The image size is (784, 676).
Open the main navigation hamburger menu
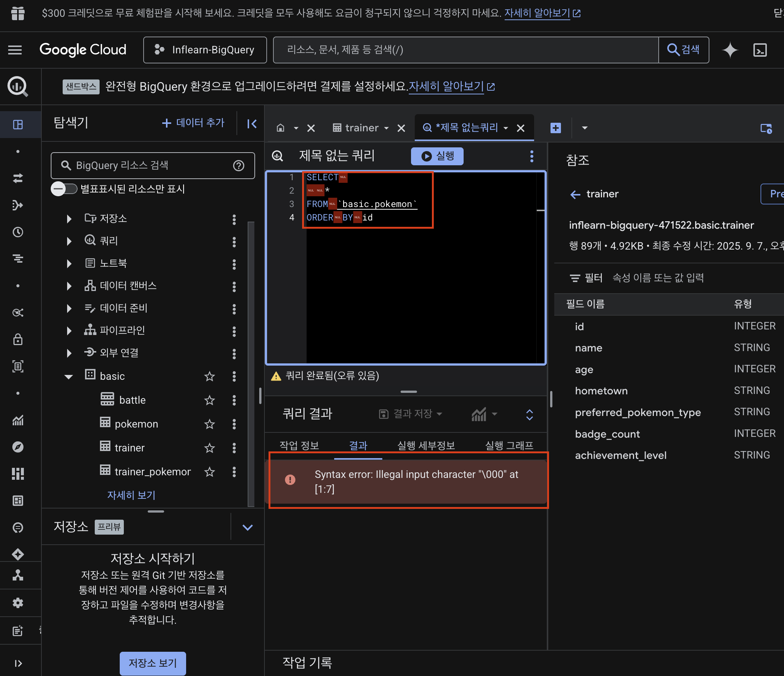[15, 50]
